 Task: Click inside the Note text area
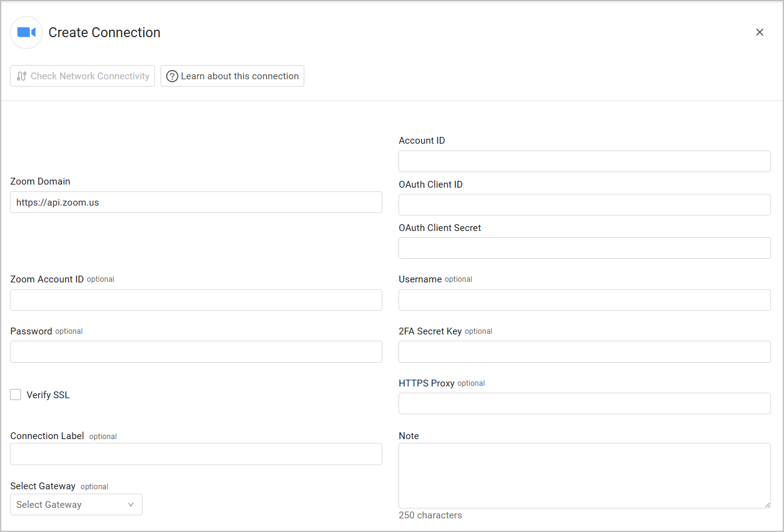584,476
